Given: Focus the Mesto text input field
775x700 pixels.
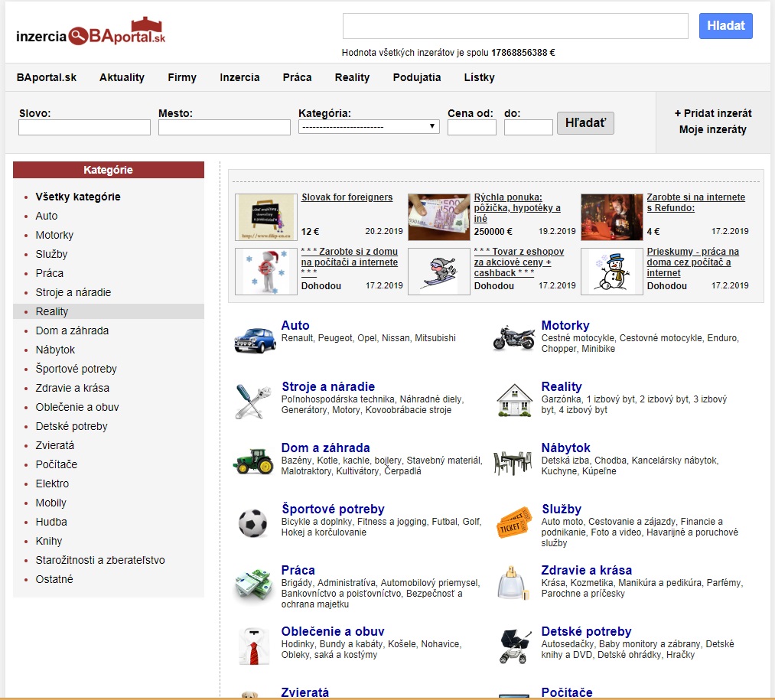Looking at the screenshot, I should (224, 128).
